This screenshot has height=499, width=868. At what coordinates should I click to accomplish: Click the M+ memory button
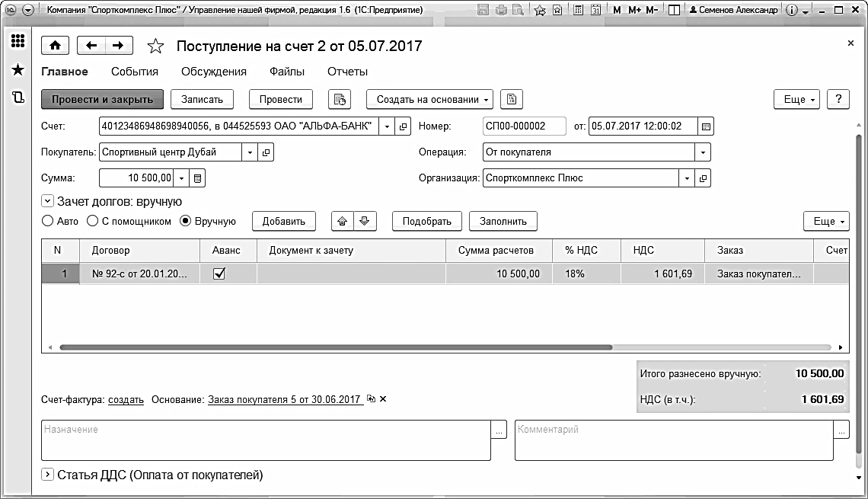tap(634, 10)
